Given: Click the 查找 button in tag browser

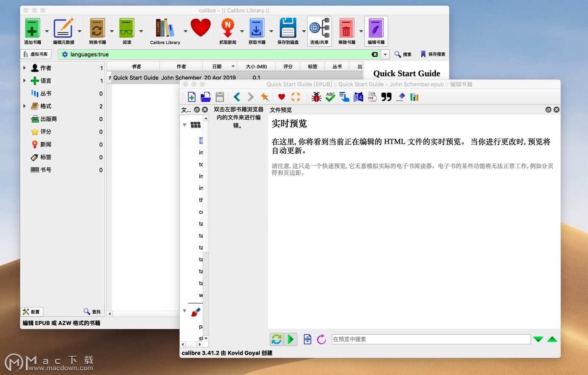Looking at the screenshot, I should pyautogui.click(x=92, y=312).
